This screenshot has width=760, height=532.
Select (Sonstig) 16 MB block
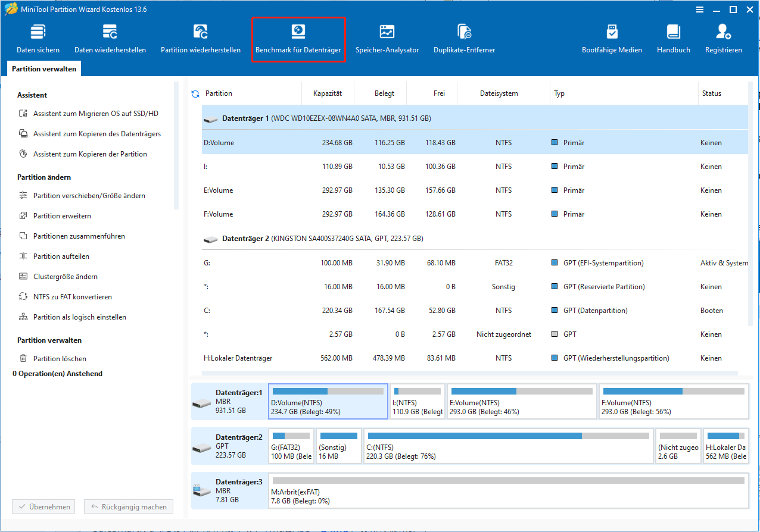339,446
